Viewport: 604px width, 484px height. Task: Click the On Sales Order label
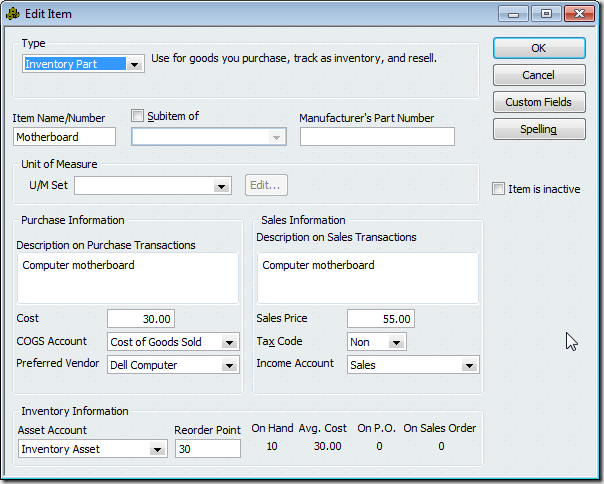440,428
